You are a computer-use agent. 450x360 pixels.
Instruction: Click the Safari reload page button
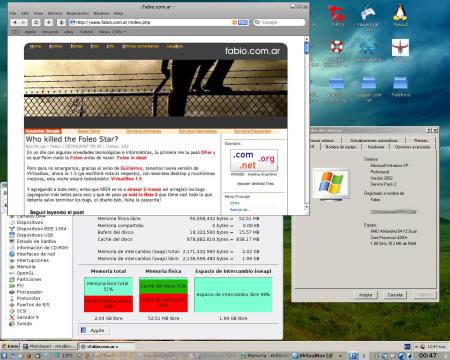tap(36, 22)
